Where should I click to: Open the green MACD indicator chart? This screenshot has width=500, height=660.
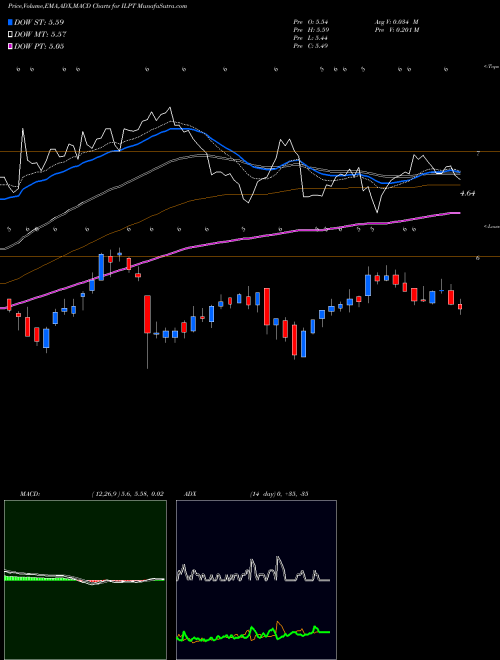[x=85, y=580]
